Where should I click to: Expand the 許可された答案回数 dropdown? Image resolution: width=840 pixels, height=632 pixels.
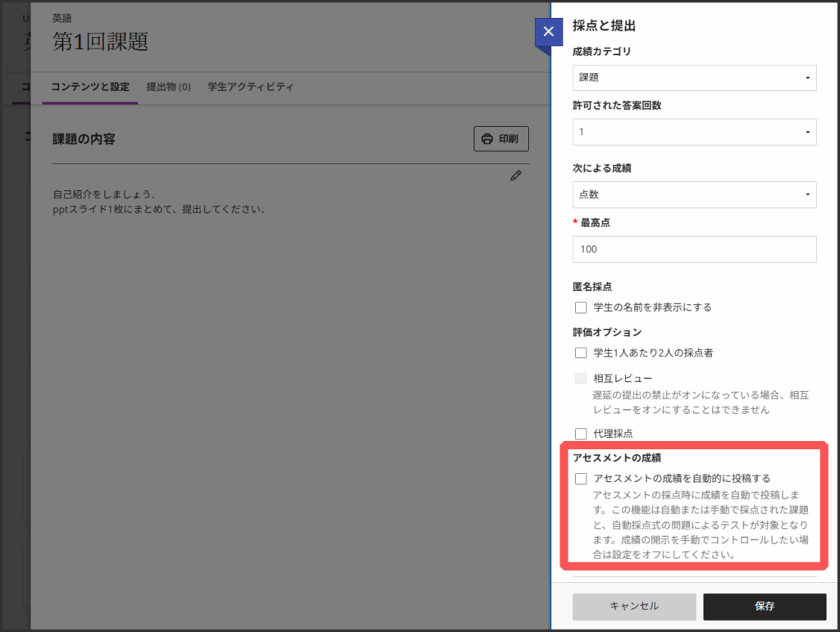[694, 132]
